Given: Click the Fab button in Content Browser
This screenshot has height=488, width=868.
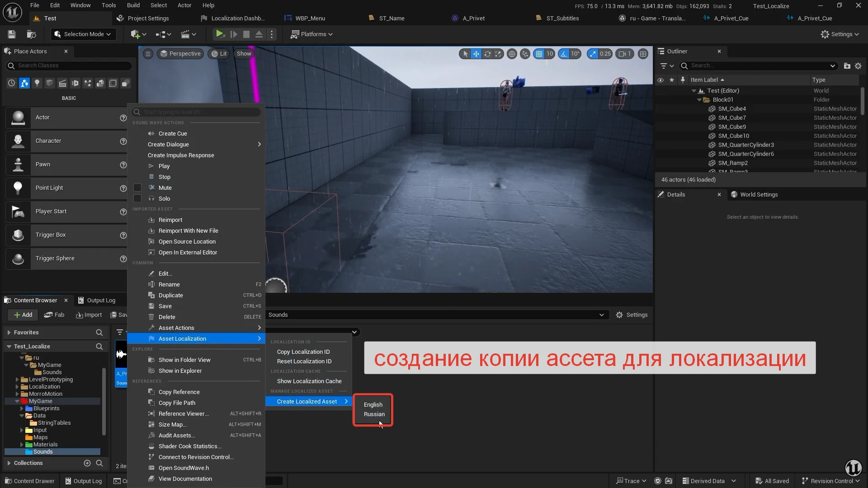Looking at the screenshot, I should tap(54, 315).
